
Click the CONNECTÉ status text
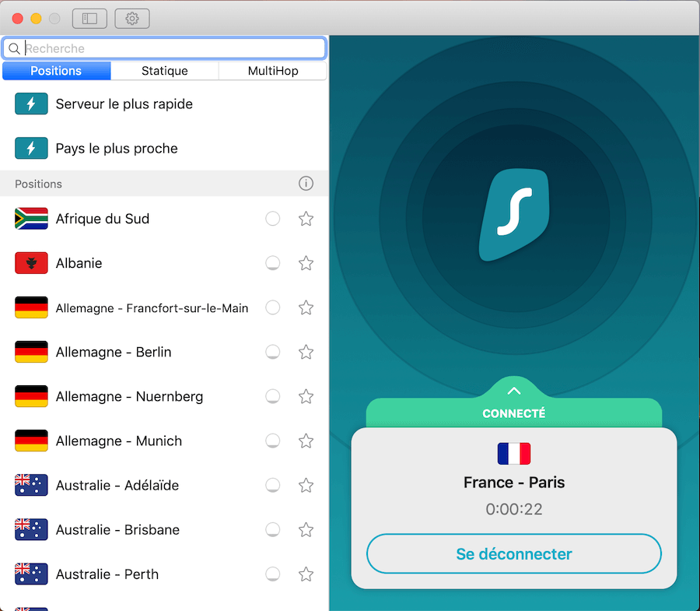coord(514,413)
